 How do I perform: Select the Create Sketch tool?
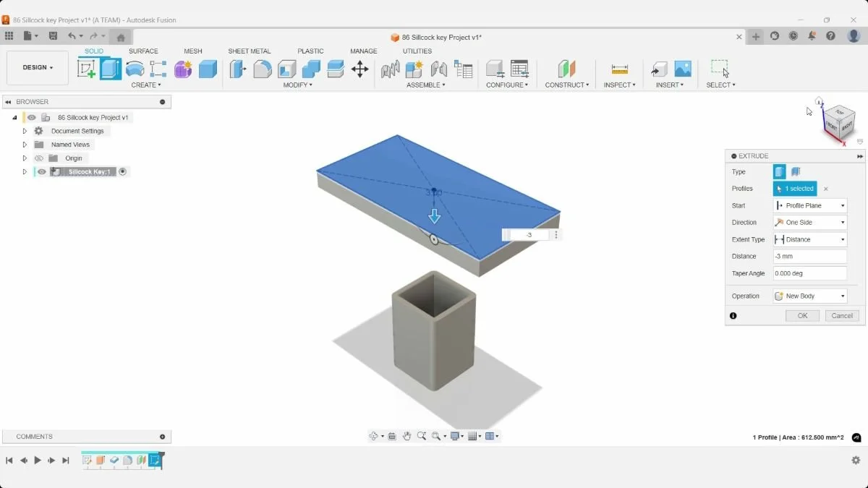[x=86, y=69]
